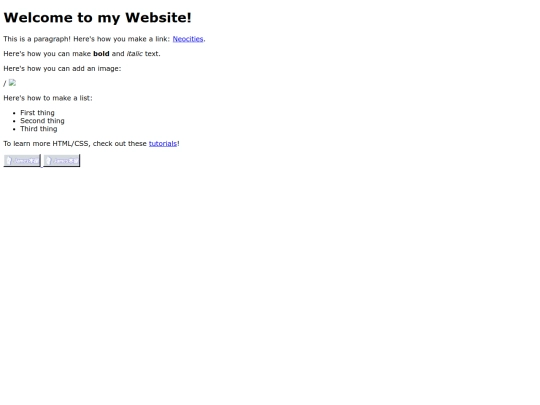Click the slash character before broken image
The height and width of the screenshot is (405, 540).
(x=5, y=83)
